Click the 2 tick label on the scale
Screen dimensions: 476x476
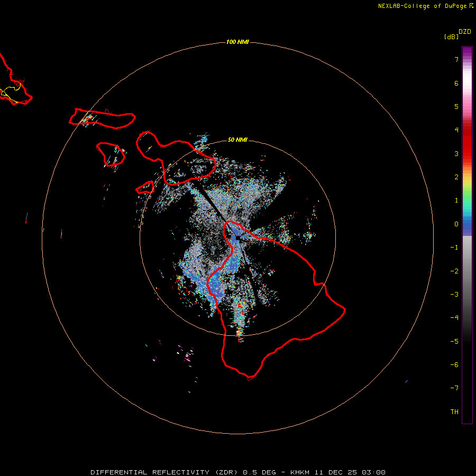pos(456,177)
